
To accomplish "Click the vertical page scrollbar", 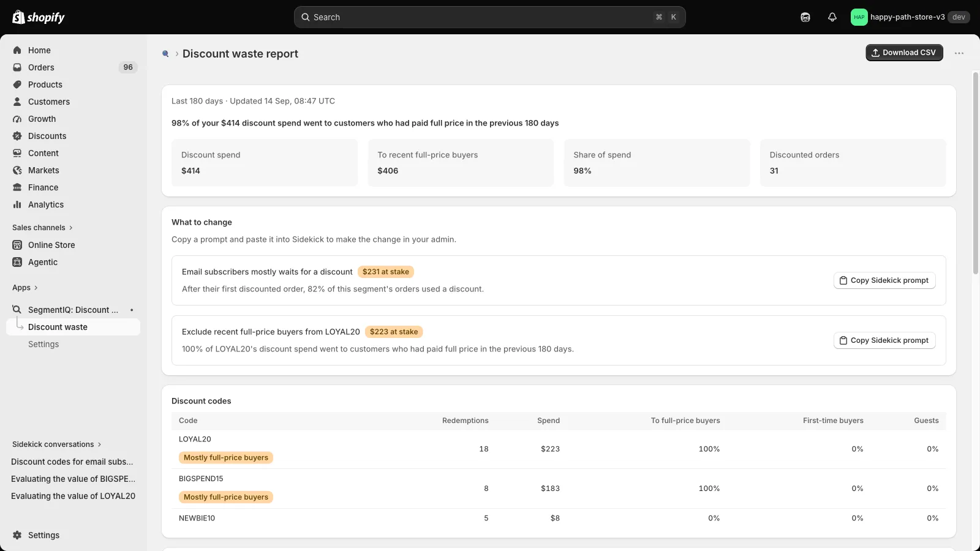I will pos(976,173).
